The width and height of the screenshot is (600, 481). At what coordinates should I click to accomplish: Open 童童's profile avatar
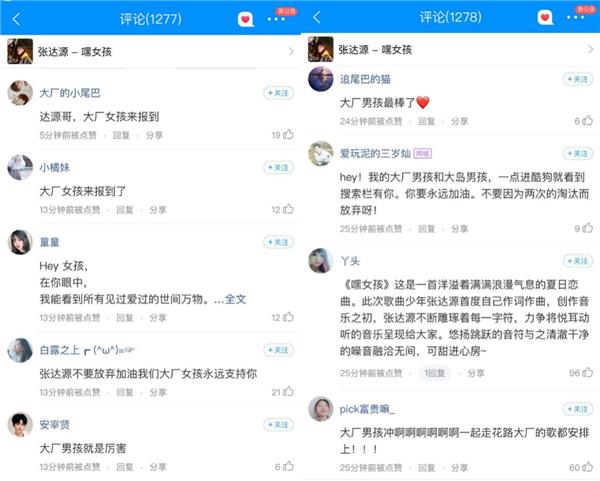(20, 242)
